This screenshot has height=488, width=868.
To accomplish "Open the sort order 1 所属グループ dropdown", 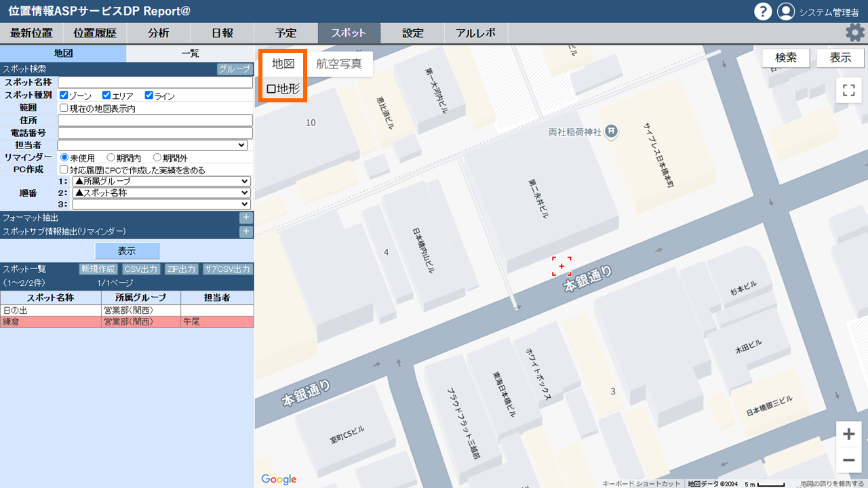I will 161,182.
